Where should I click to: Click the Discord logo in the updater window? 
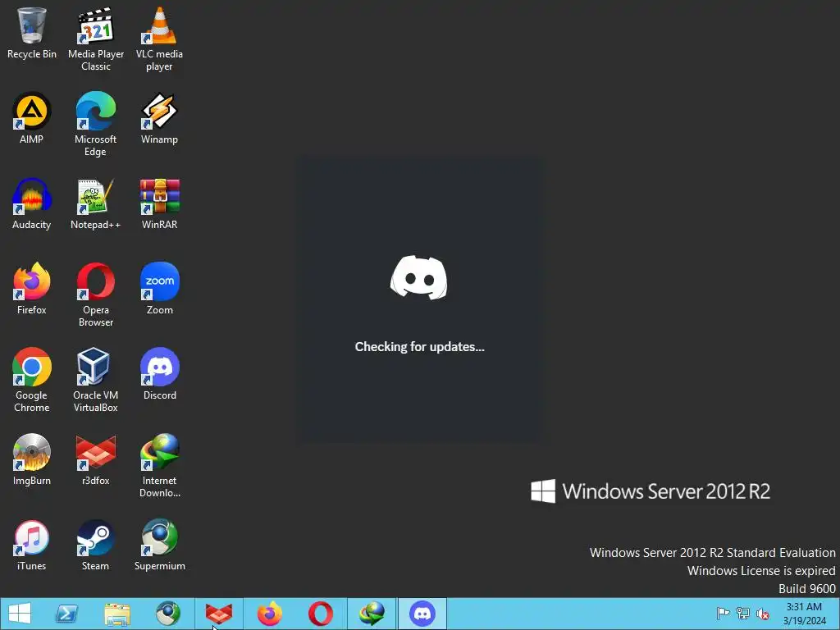coord(419,277)
